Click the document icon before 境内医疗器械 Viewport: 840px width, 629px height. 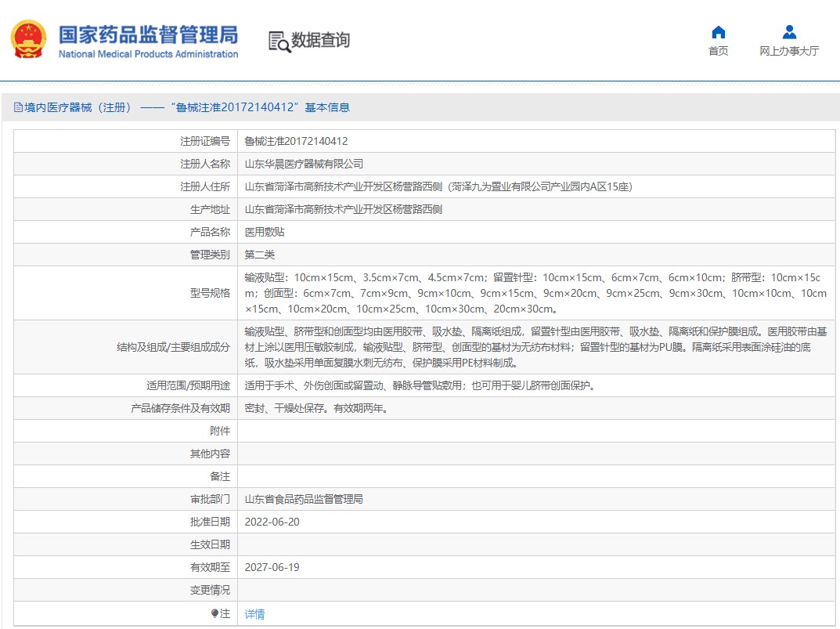tap(18, 107)
